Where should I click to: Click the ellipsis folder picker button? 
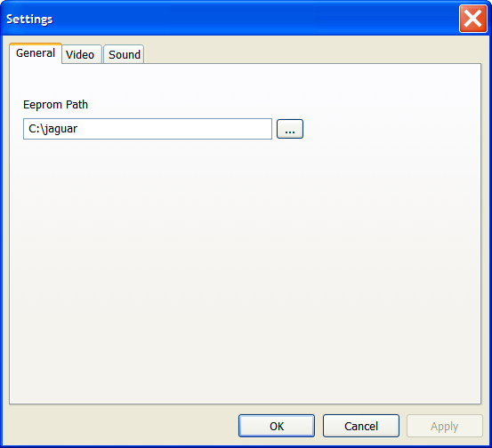(290, 129)
